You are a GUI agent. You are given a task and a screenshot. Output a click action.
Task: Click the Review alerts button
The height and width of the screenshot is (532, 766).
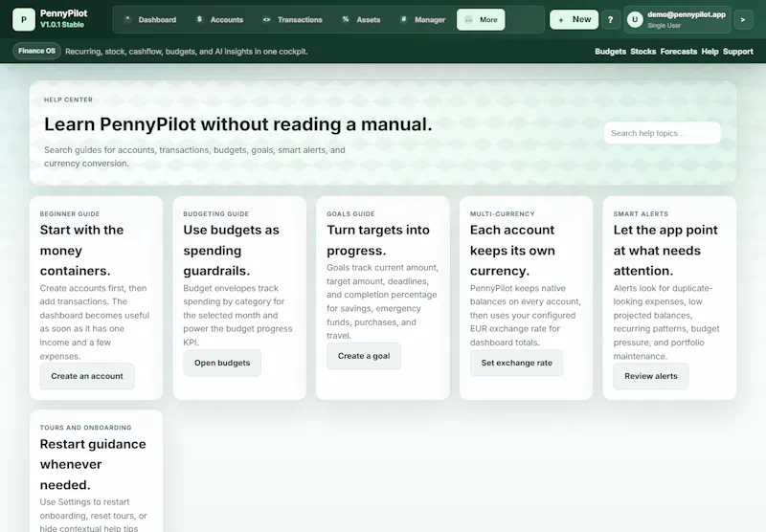(651, 376)
